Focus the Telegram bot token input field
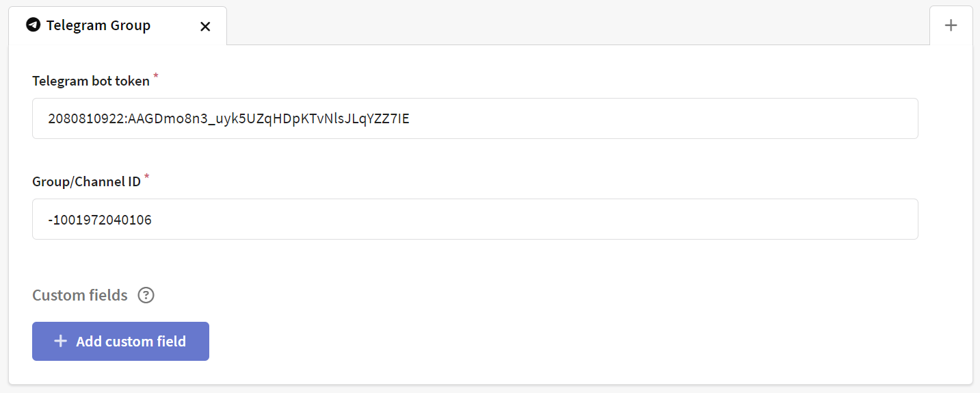Viewport: 980px width, 393px height. coord(475,118)
